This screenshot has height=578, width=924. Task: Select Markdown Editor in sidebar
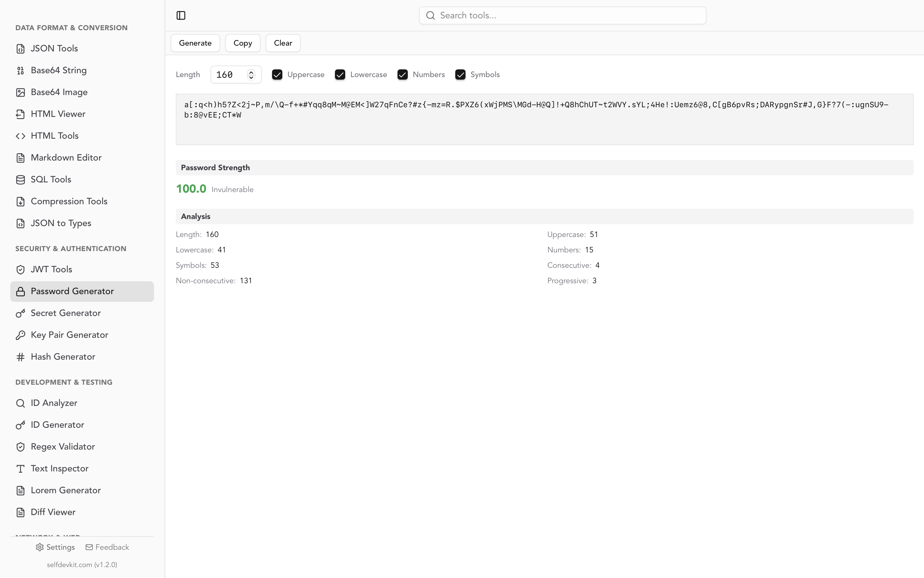[82, 157]
